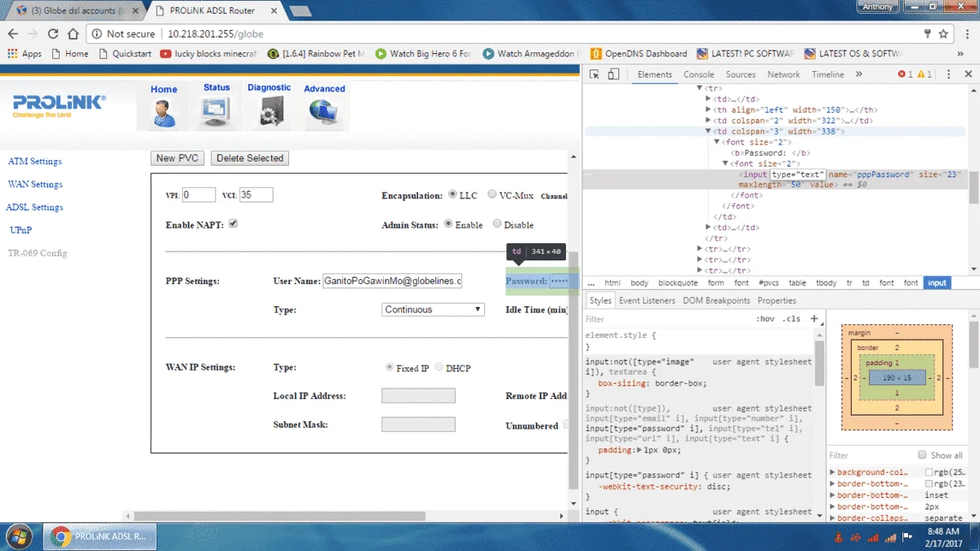Click the rgb(23 color swatch
Viewport: 980px width, 551px height.
(x=929, y=484)
